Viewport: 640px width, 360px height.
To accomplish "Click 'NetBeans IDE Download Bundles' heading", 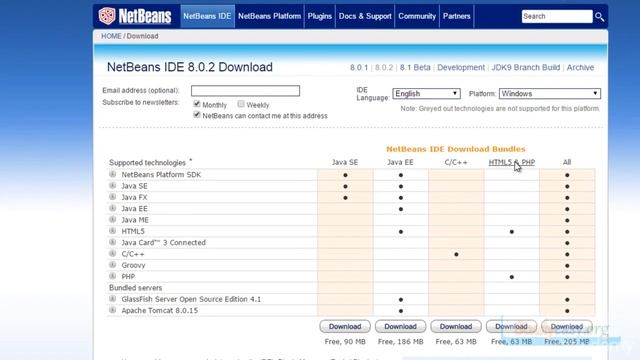I will (456, 149).
